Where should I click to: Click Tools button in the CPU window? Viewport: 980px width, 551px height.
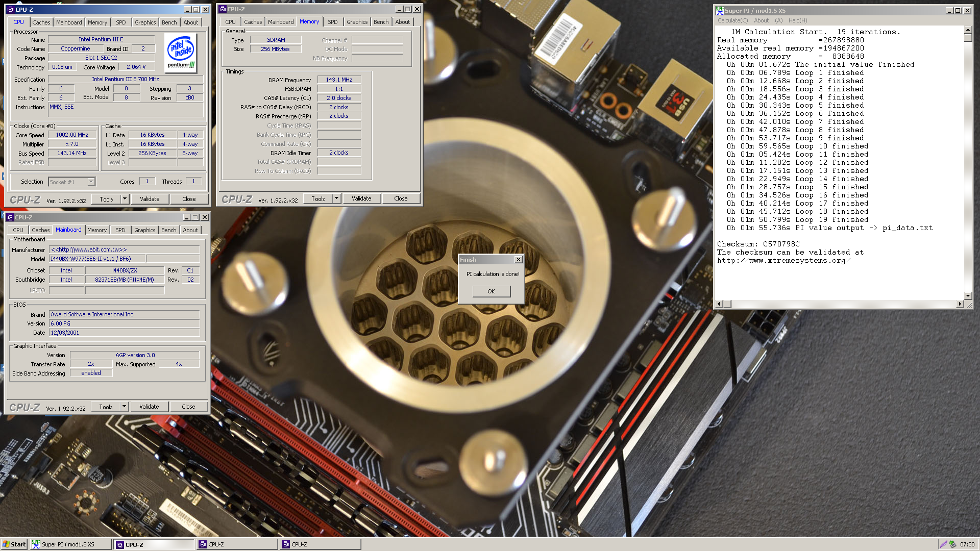106,199
